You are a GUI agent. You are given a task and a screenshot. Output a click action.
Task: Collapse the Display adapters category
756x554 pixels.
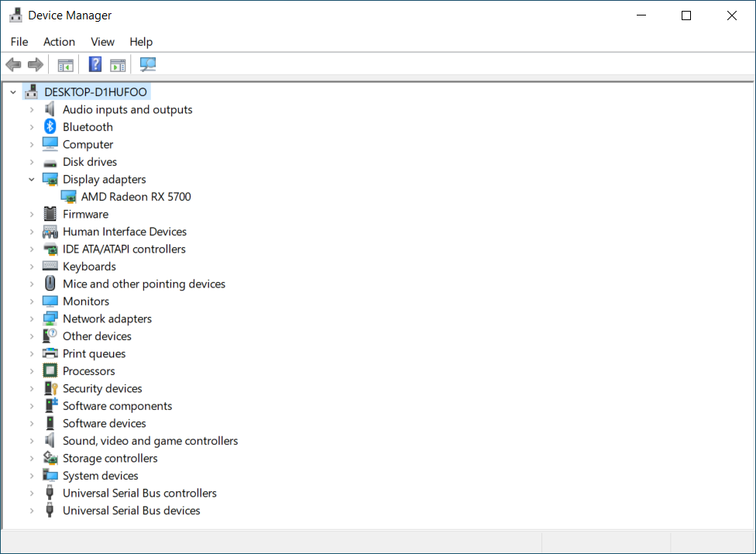(x=32, y=179)
